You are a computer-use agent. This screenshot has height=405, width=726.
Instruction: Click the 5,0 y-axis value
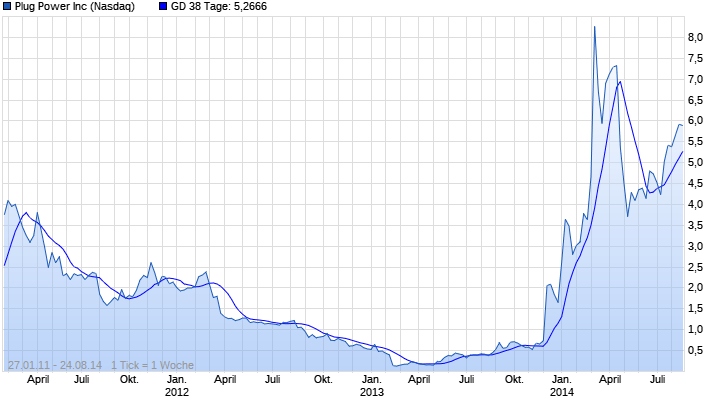click(x=695, y=162)
